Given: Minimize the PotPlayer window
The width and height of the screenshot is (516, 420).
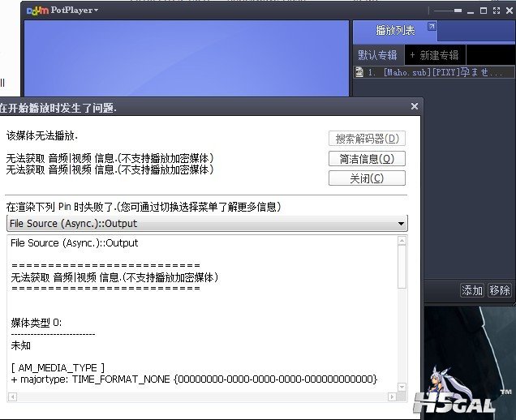Looking at the screenshot, I should click(x=472, y=11).
